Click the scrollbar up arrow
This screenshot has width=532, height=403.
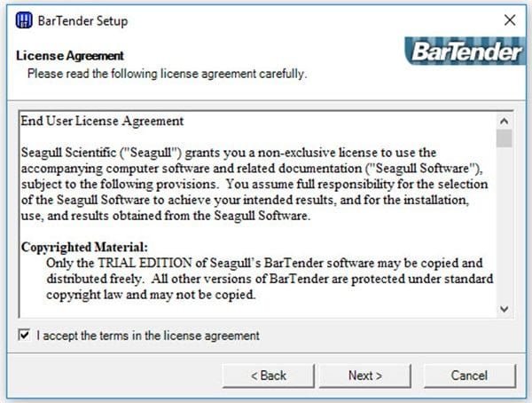tap(504, 120)
